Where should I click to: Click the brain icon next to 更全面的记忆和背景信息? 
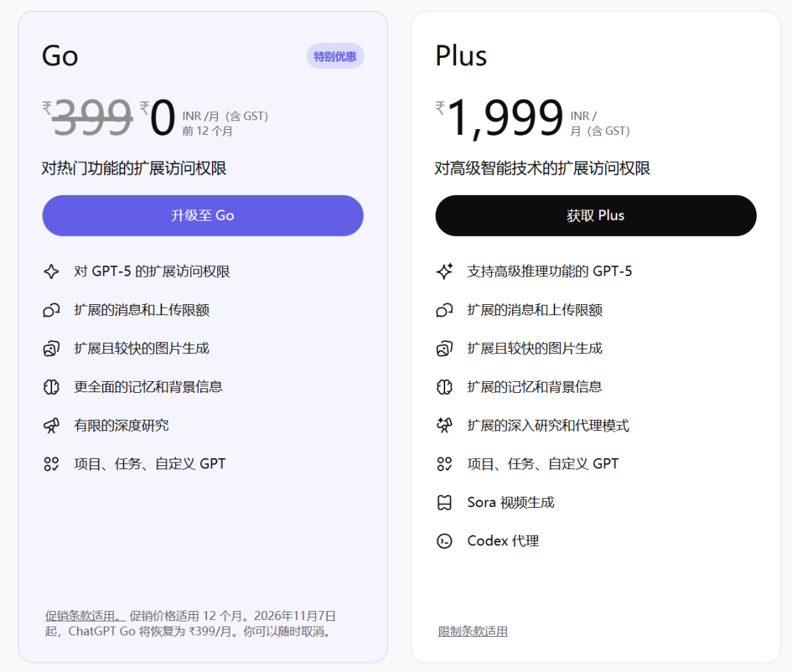point(51,387)
